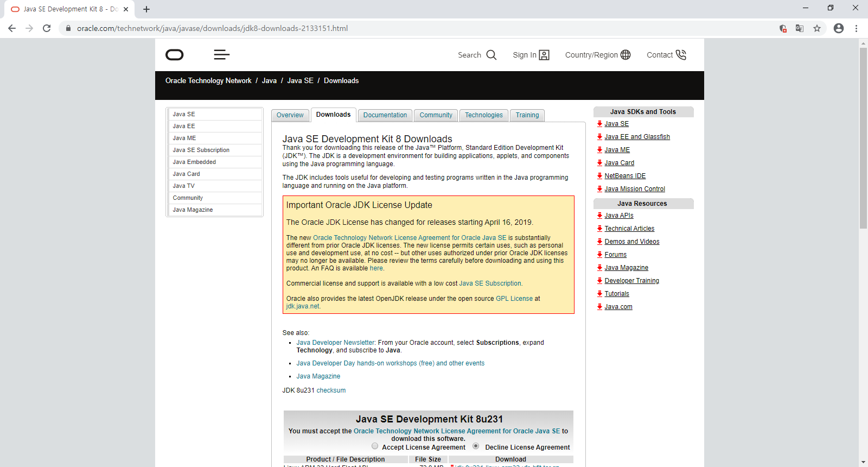The image size is (868, 467).
Task: Select Decline License Agreement radio button
Action: pyautogui.click(x=476, y=446)
